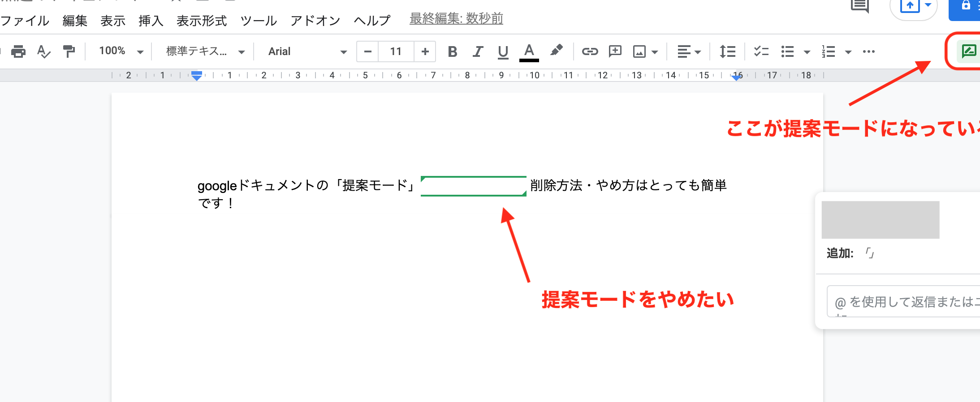Click the gray user info block in comment

881,220
